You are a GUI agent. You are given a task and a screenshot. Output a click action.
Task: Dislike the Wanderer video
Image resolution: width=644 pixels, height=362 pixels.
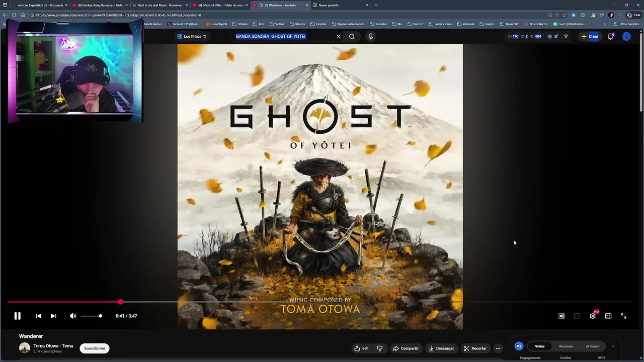click(380, 348)
